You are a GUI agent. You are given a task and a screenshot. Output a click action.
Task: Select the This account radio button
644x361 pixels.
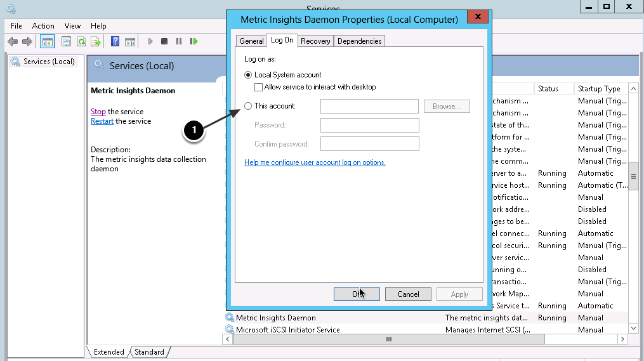tap(248, 106)
